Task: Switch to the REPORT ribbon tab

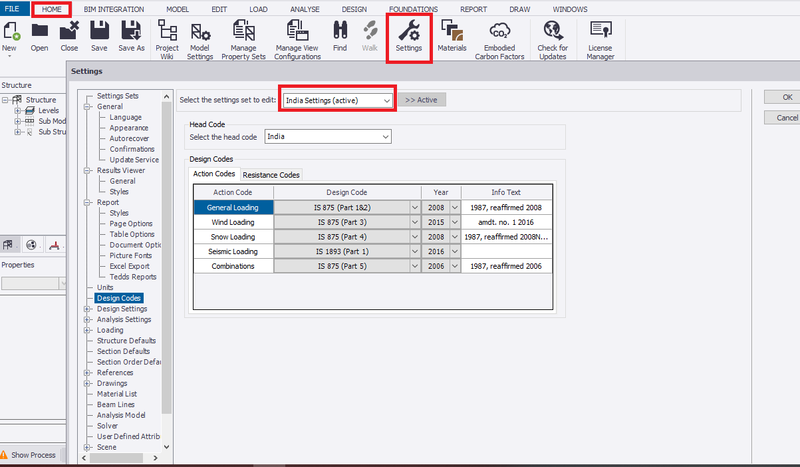Action: (x=473, y=9)
